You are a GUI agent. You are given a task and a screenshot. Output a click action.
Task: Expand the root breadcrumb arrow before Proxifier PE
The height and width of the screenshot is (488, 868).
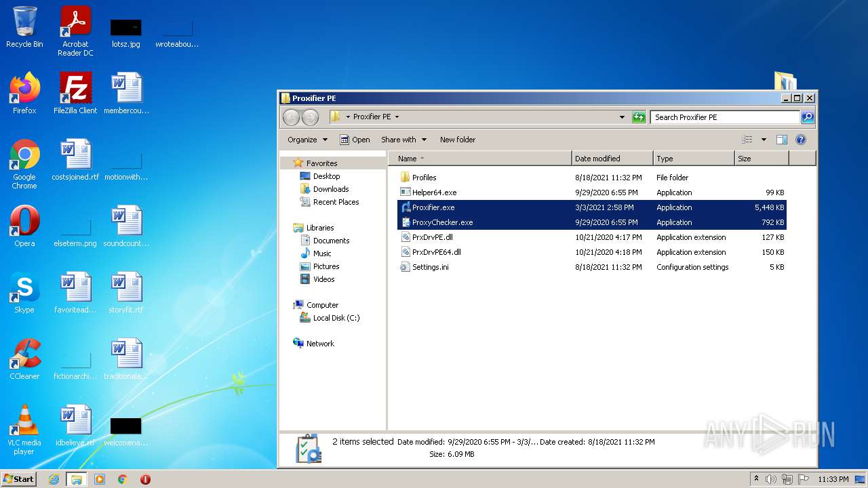coord(348,117)
